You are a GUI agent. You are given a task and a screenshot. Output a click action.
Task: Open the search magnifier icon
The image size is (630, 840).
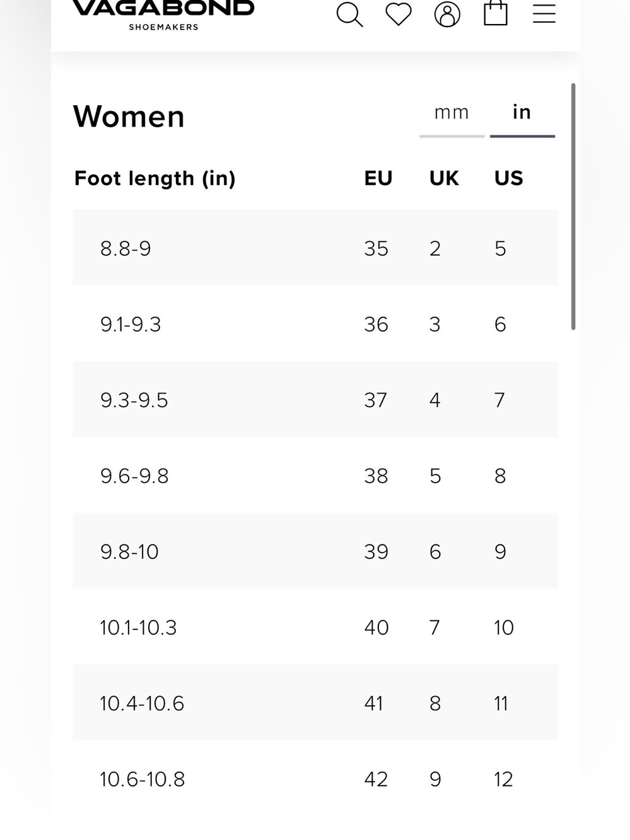pos(349,14)
